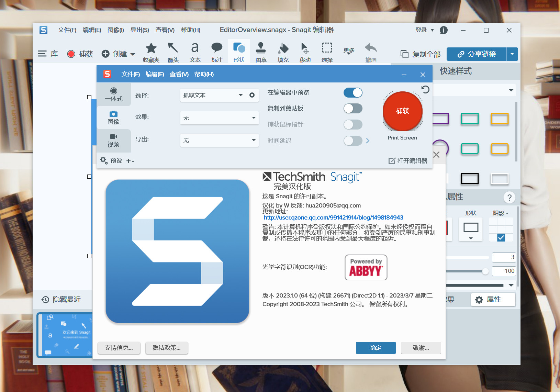Image resolution: width=560 pixels, height=392 pixels.
Task: Click the black rectangle quick style
Action: tap(470, 178)
